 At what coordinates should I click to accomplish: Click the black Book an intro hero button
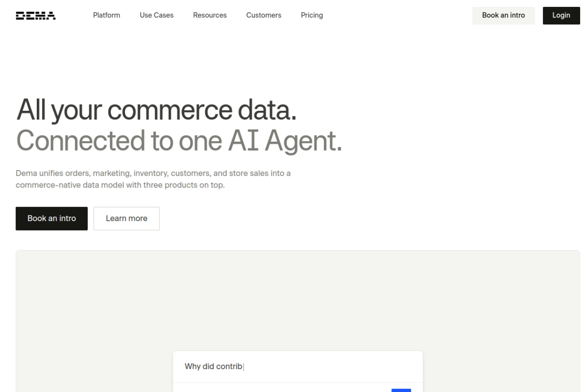(51, 218)
